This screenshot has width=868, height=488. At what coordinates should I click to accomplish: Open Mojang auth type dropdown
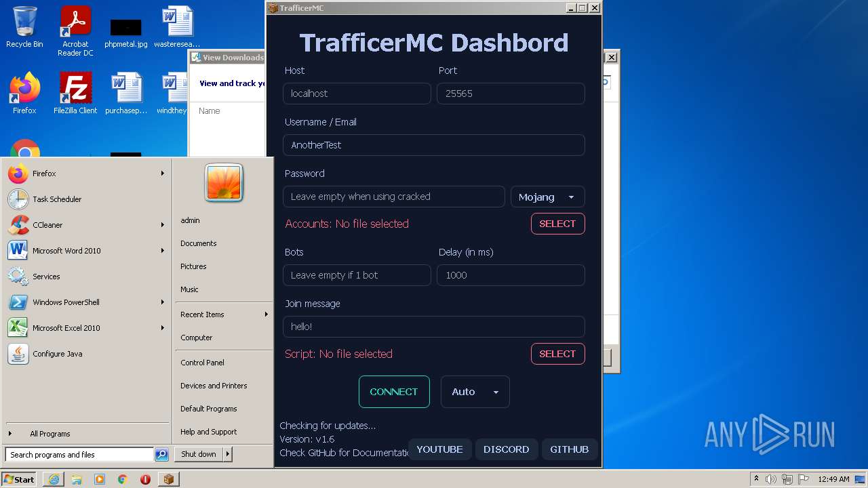pos(547,197)
